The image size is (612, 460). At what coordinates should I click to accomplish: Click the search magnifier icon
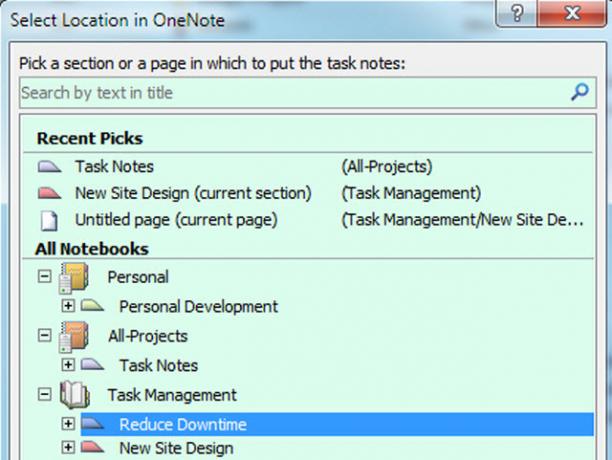point(580,92)
